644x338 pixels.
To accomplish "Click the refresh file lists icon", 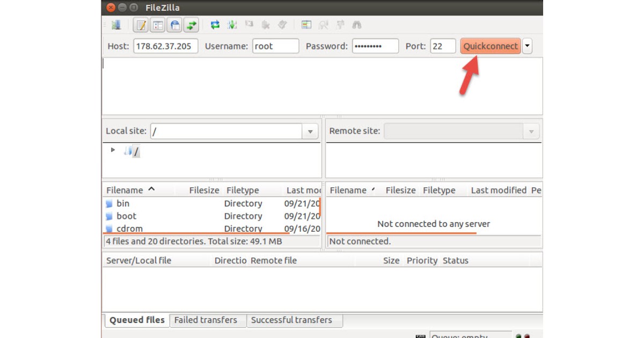I will tap(215, 25).
